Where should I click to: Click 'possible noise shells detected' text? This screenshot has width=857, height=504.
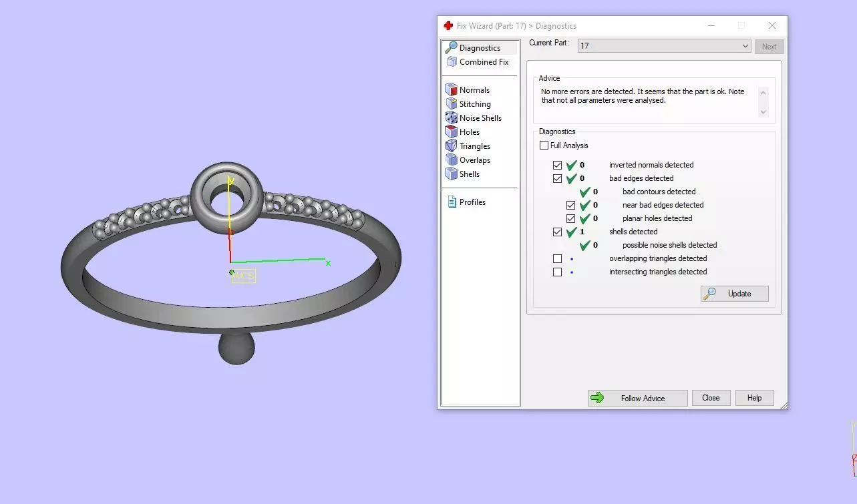(670, 245)
